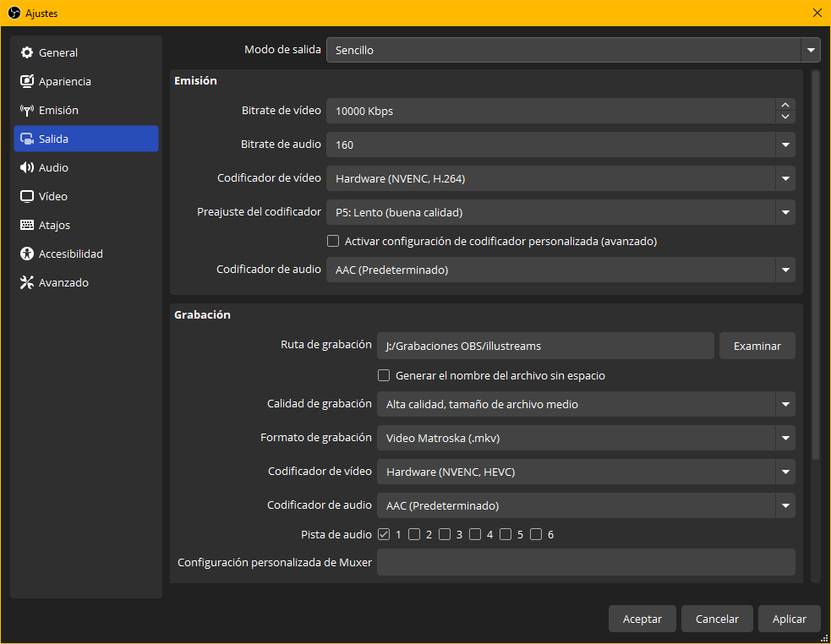Click the Emisión antenna icon

[x=26, y=110]
